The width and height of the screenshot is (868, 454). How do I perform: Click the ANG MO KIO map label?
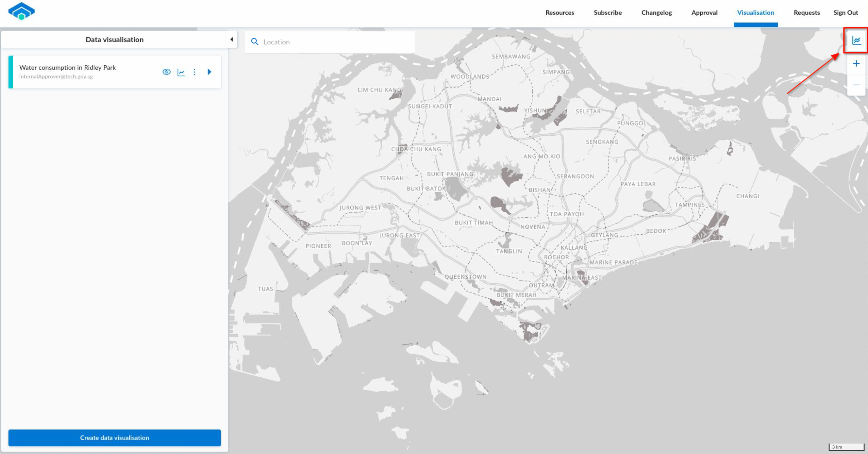[542, 156]
